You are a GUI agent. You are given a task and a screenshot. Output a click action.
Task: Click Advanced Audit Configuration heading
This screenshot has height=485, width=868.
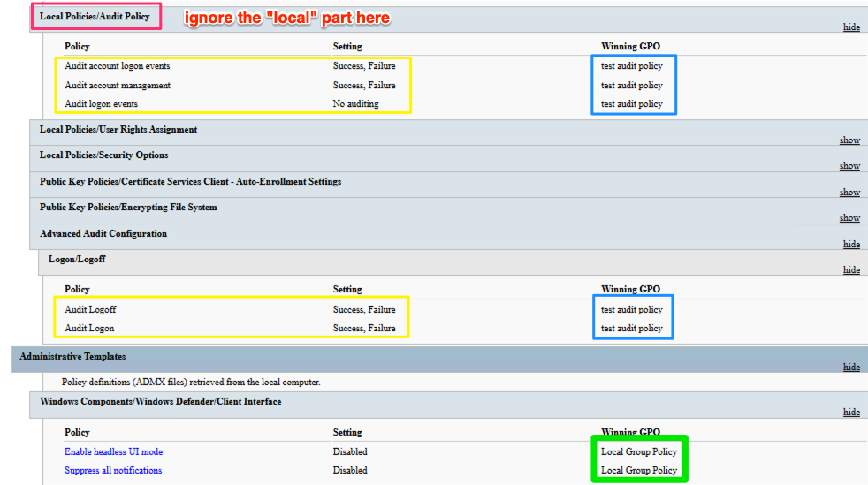point(103,234)
